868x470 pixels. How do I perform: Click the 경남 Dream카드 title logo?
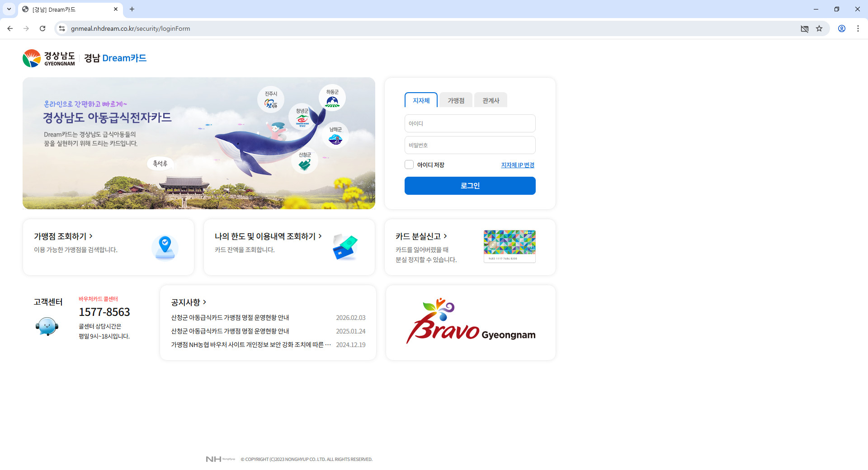tap(115, 58)
